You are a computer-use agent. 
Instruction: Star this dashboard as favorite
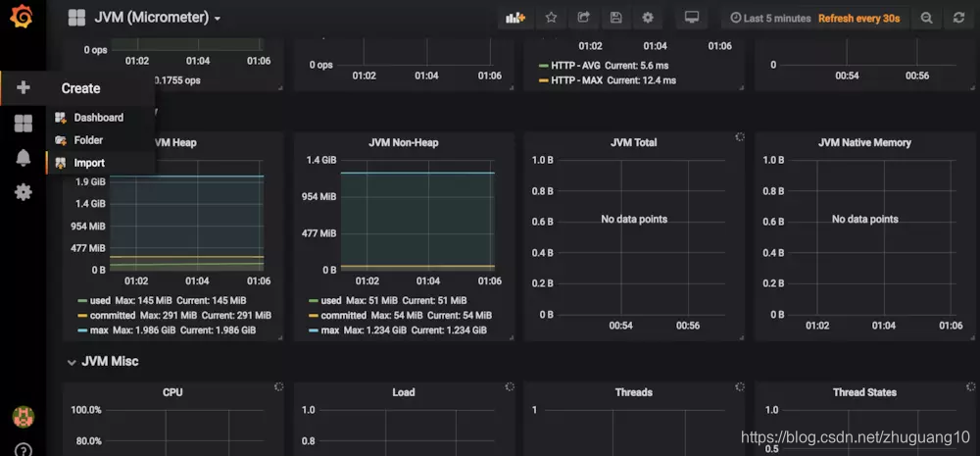(551, 18)
